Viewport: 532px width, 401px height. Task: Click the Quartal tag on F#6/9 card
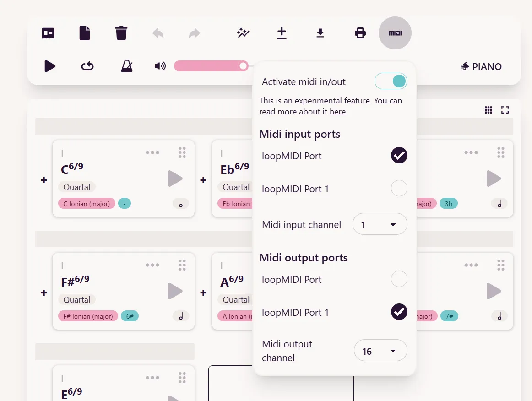click(x=76, y=299)
